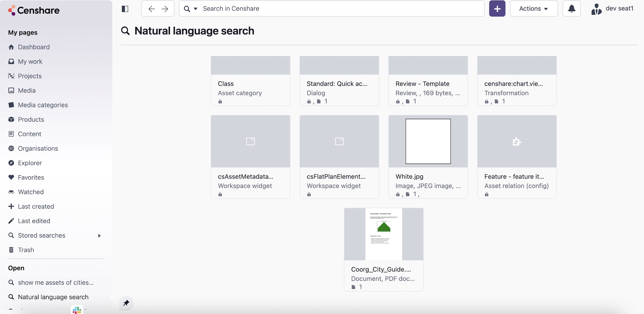Click lock icon on csFlatPlanElement card
Viewport: 644px width, 314px height.
(309, 194)
